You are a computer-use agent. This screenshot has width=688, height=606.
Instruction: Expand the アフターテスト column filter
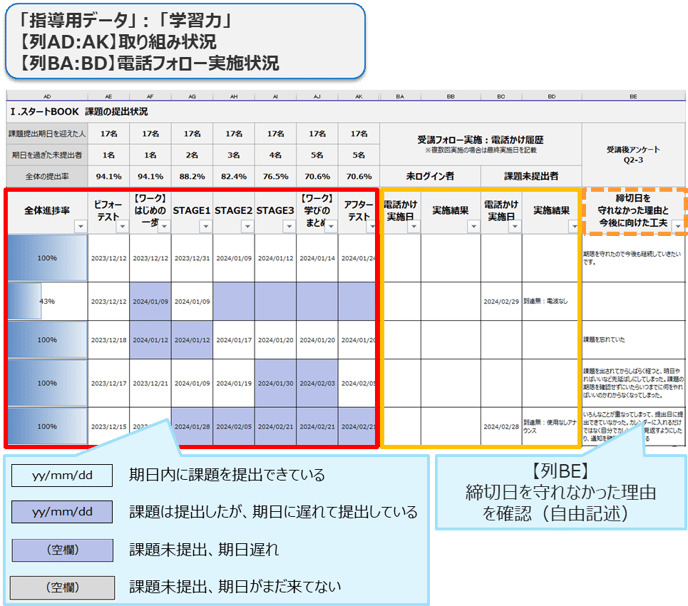pyautogui.click(x=372, y=228)
